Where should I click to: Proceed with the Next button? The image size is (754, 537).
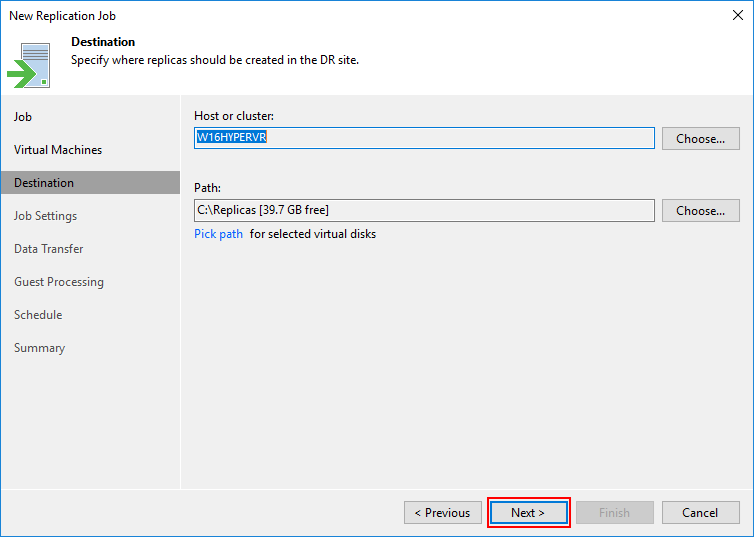[x=528, y=512]
